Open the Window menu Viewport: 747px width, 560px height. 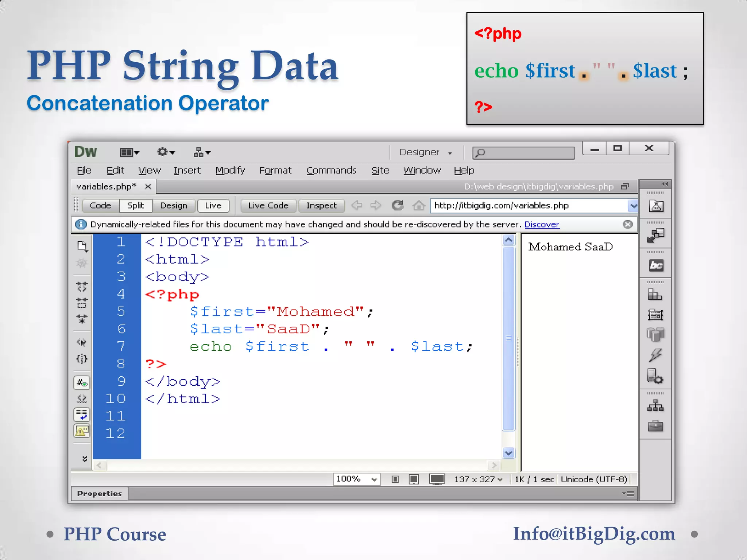[422, 170]
